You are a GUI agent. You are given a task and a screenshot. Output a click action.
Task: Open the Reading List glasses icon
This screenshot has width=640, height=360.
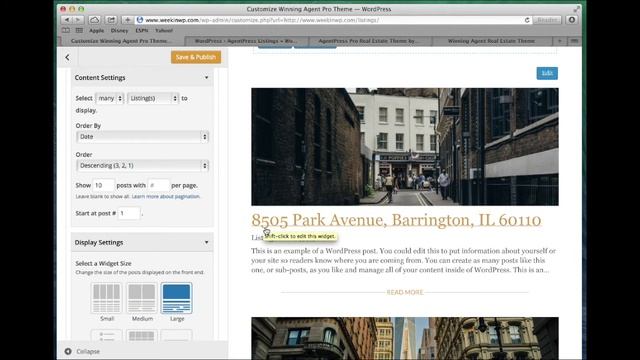tap(66, 30)
